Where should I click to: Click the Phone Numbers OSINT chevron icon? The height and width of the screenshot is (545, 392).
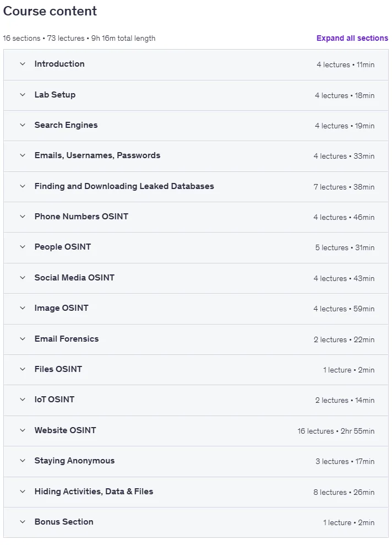tap(23, 216)
